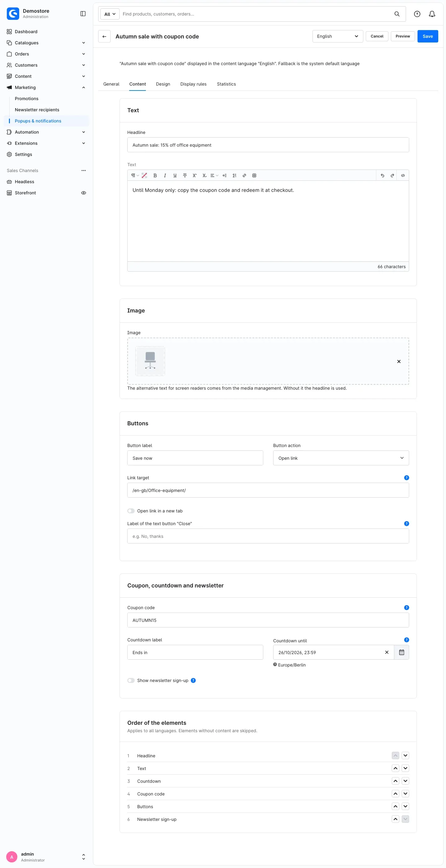Screen dimensions: 446x868
Task: Apply superscript formatting
Action: click(x=195, y=175)
